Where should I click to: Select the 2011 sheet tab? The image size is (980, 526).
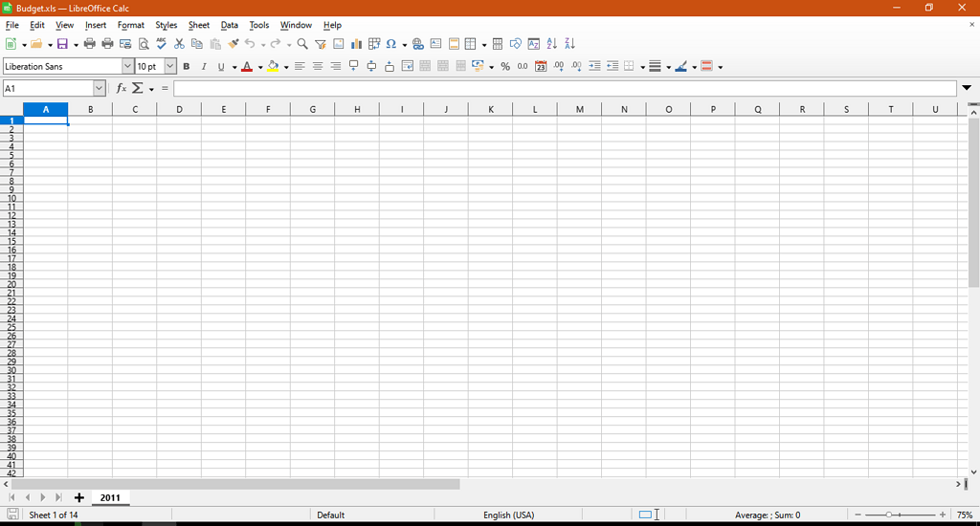coord(110,498)
